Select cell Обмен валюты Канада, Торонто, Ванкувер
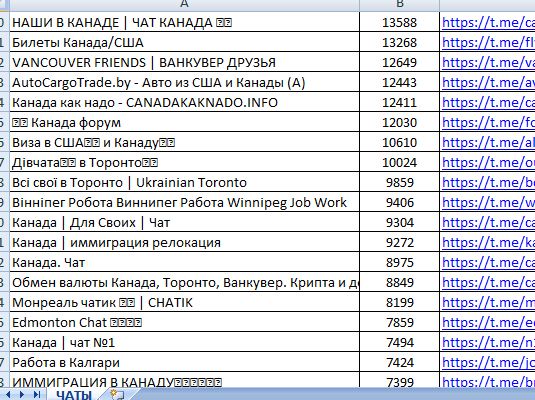 point(185,282)
